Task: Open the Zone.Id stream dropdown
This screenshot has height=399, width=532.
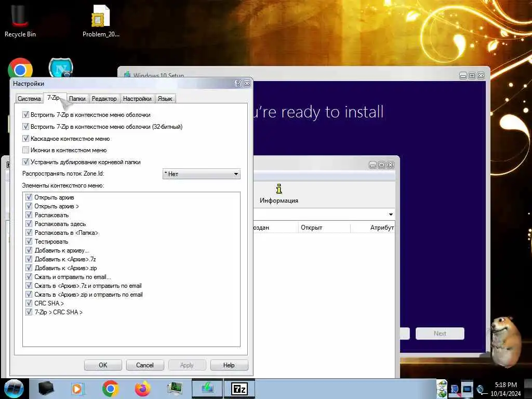Action: coord(202,174)
